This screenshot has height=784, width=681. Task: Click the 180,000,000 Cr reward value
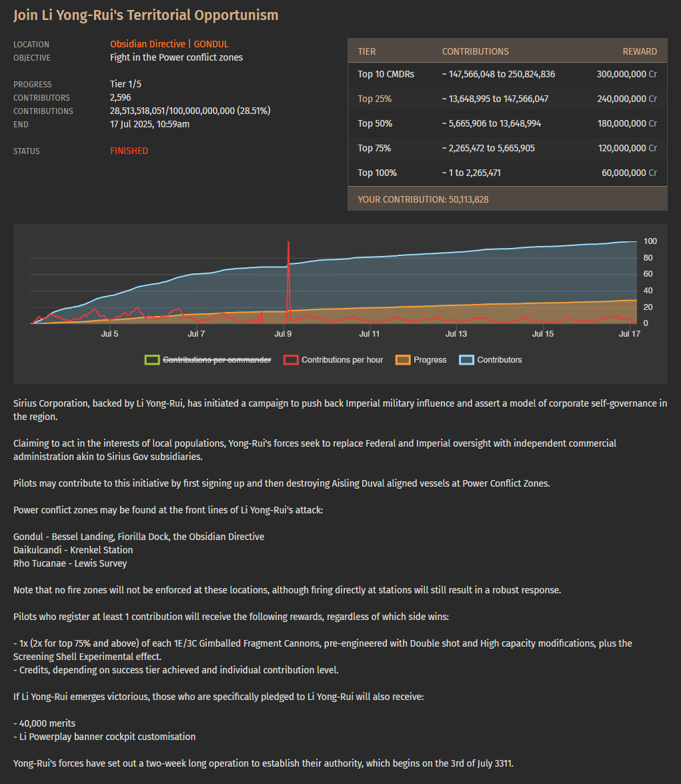627,123
